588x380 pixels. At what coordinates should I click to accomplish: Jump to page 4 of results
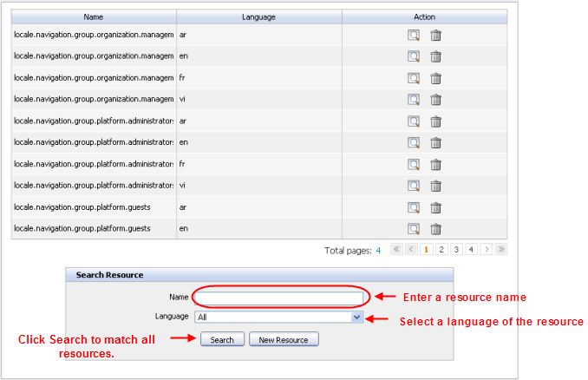point(471,250)
